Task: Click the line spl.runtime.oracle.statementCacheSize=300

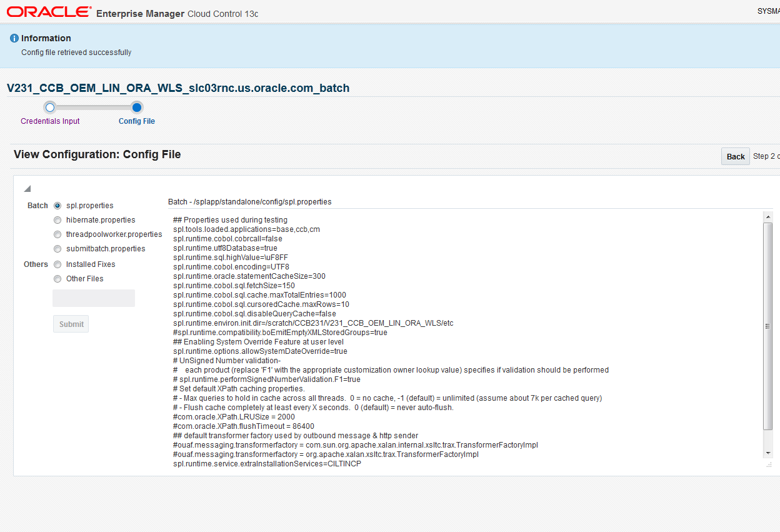Action: click(249, 276)
